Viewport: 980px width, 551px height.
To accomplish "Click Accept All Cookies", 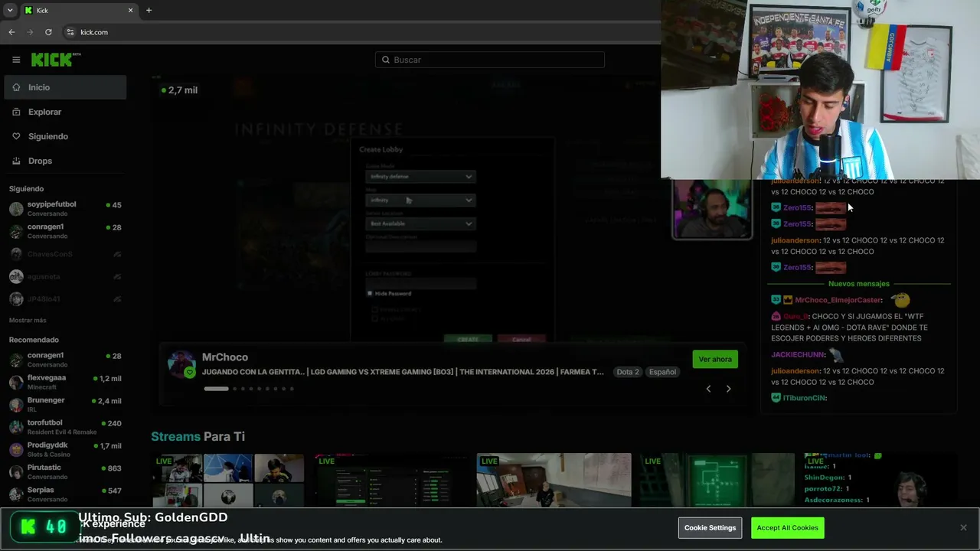I will [788, 527].
